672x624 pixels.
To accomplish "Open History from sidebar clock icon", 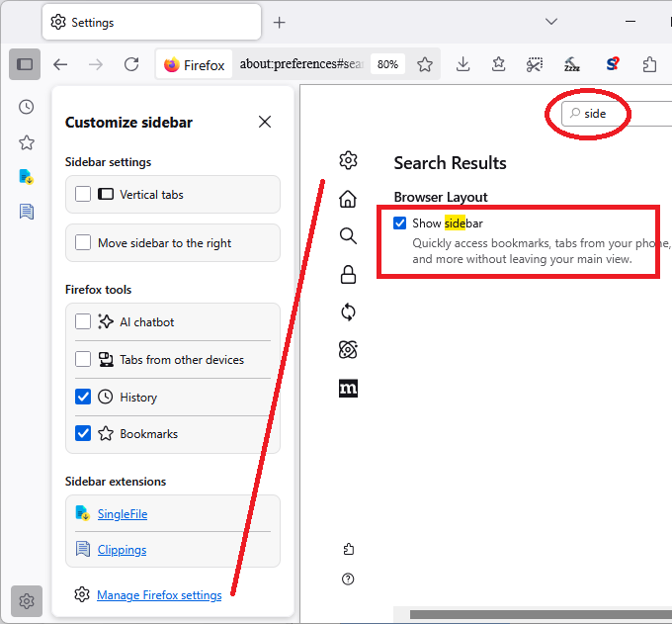I will 27,107.
